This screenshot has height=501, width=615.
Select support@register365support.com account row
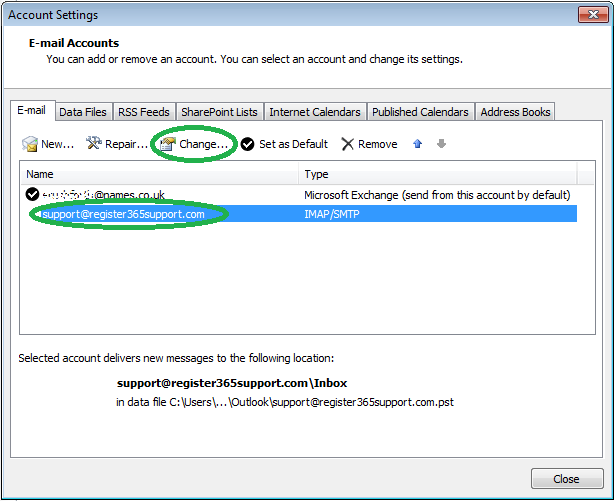(298, 214)
